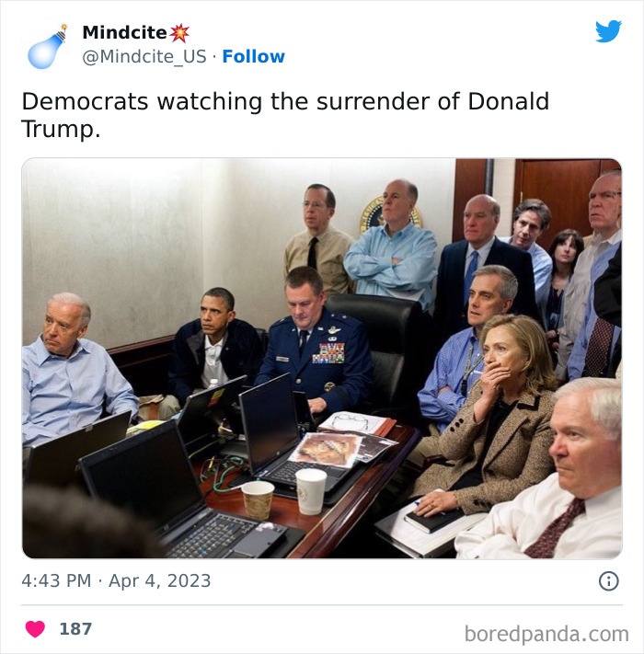Click the 187 likes count
The image size is (644, 654).
75,629
